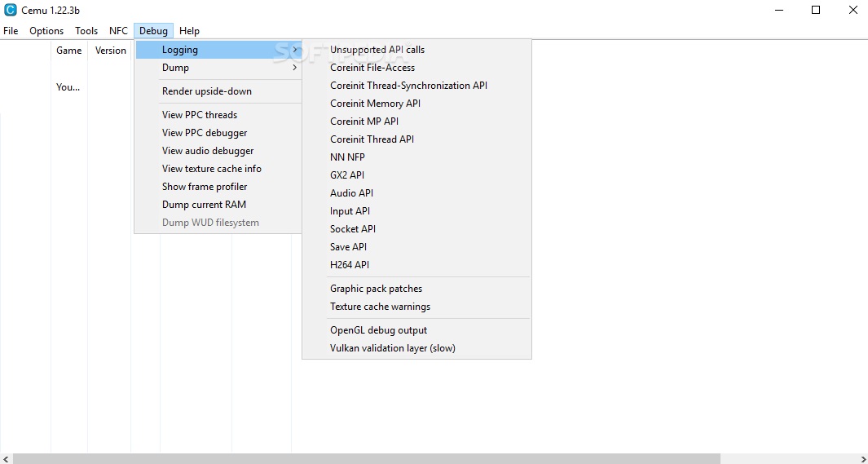Click the horizontal scrollbar at bottom

pos(367,458)
